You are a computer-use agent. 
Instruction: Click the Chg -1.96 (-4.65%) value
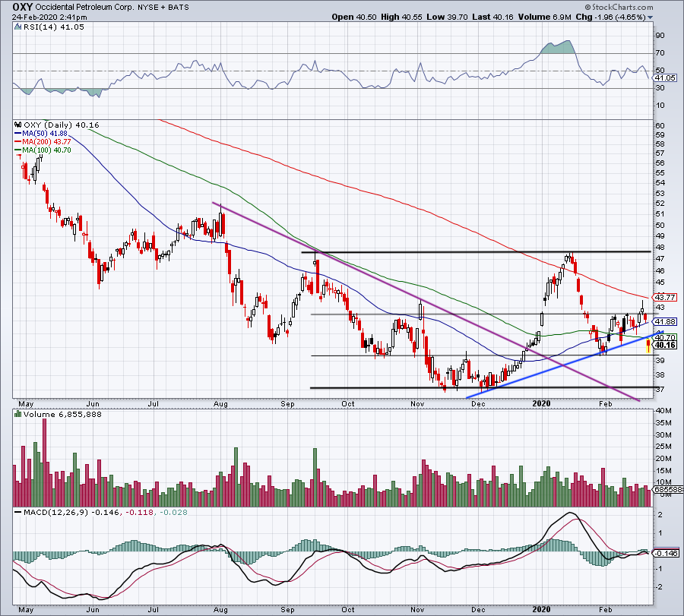click(611, 17)
